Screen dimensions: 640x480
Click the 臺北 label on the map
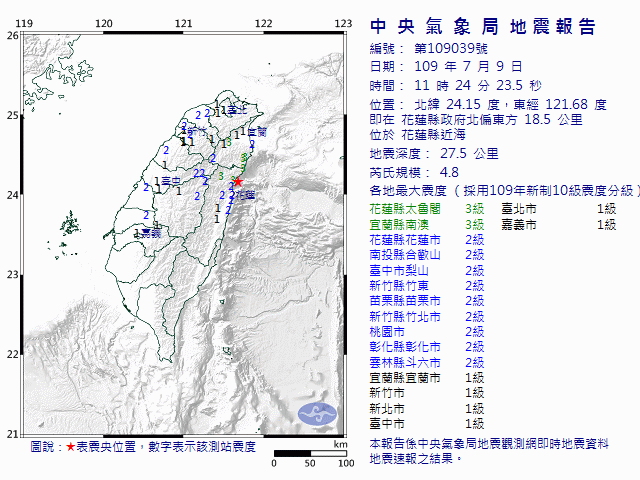pyautogui.click(x=237, y=110)
